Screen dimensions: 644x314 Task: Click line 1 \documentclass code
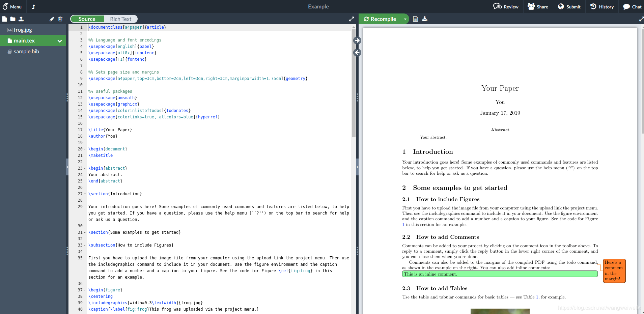point(127,27)
